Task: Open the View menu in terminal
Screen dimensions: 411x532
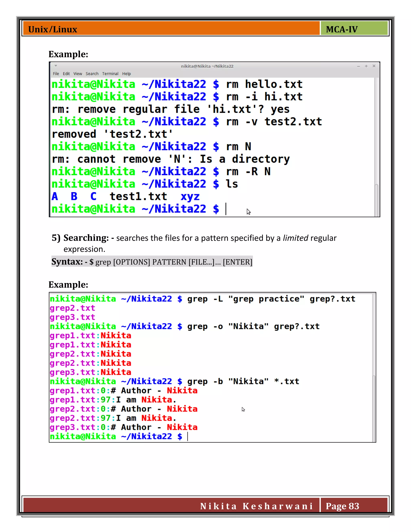Action: point(78,73)
